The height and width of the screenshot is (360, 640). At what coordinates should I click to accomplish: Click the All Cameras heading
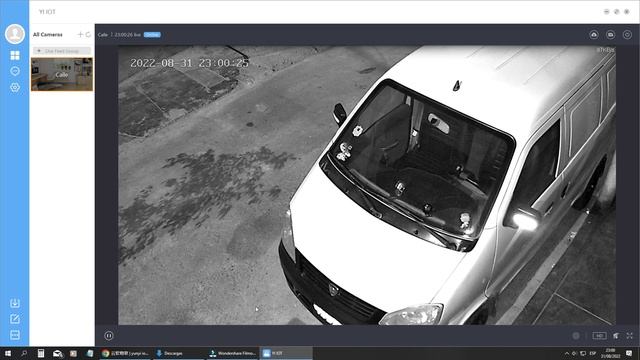48,35
